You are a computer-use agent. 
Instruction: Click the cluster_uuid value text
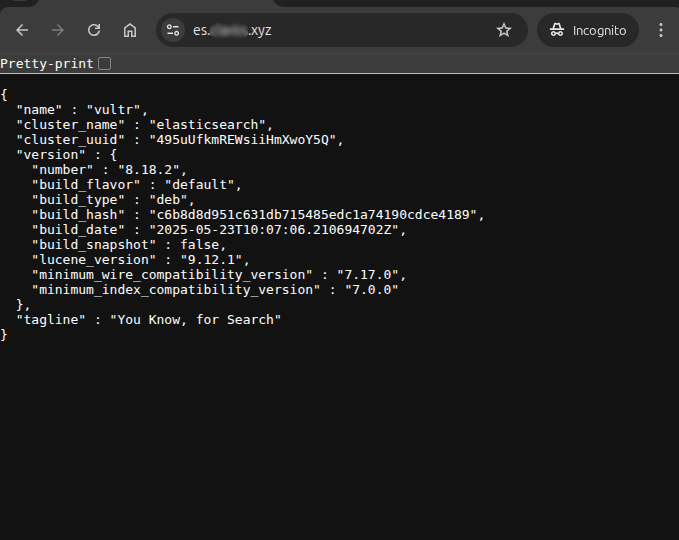[x=242, y=140]
